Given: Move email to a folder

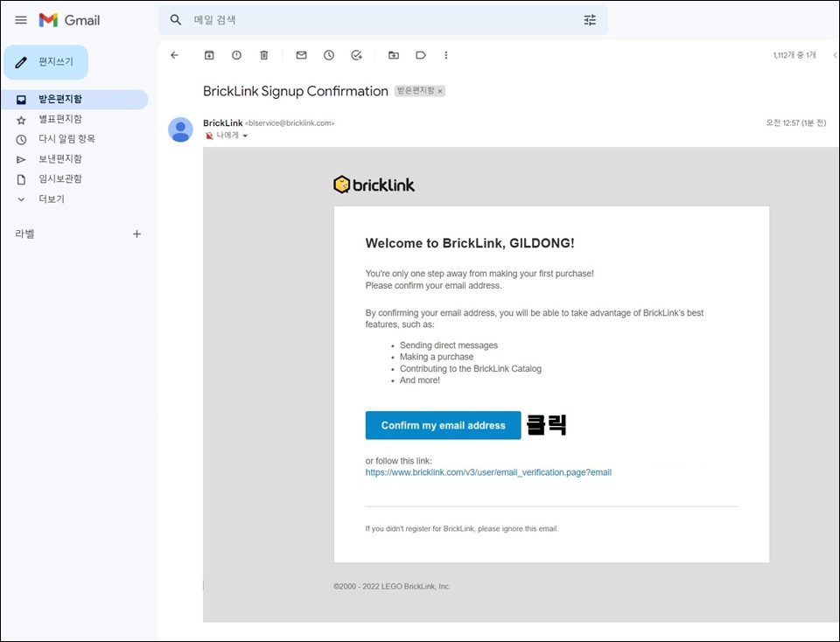Looking at the screenshot, I should [394, 55].
